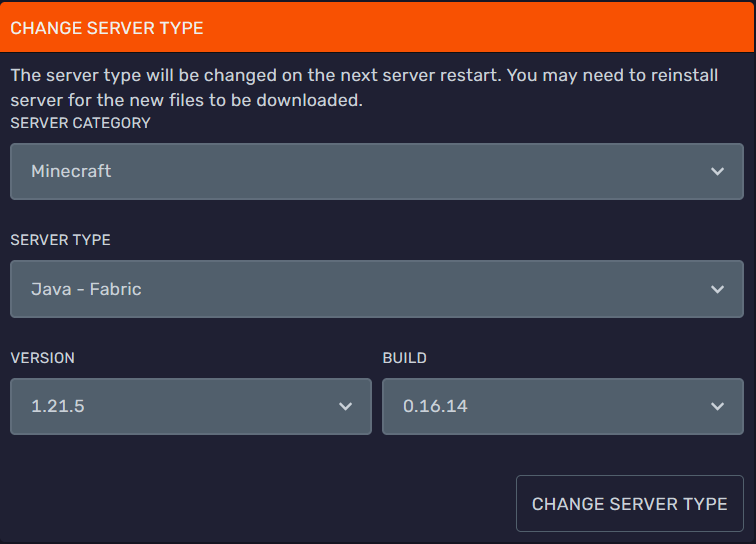This screenshot has height=544, width=756.
Task: Click the Server Type field label
Action: pos(60,240)
